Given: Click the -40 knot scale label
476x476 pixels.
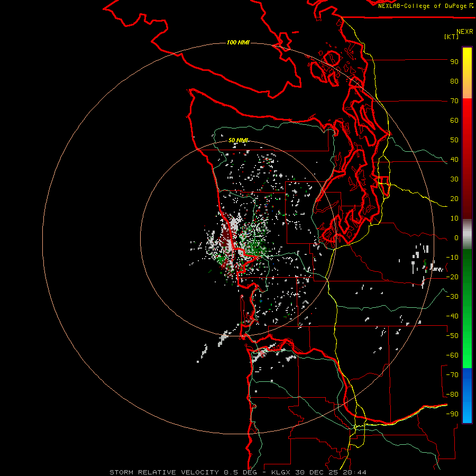Looking at the screenshot, I should pos(452,316).
